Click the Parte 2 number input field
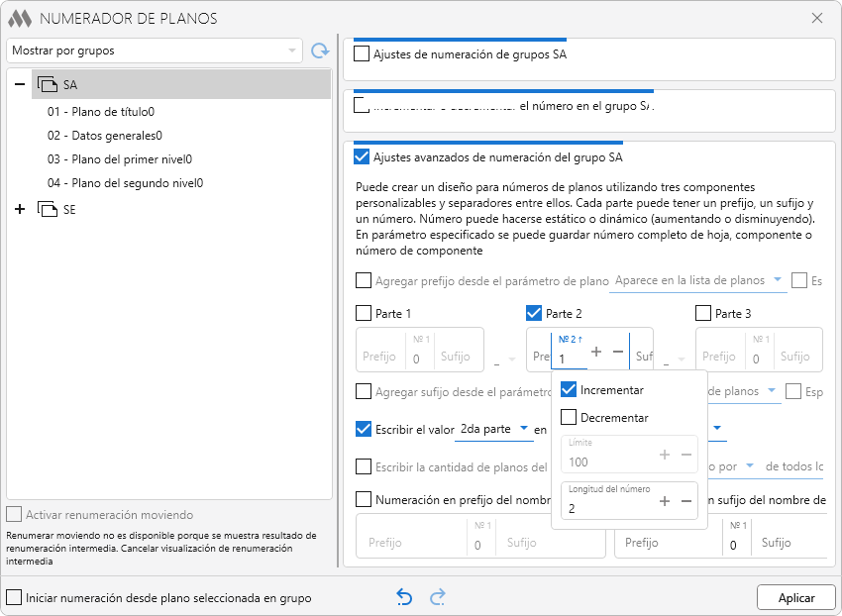Image resolution: width=842 pixels, height=616 pixels. pos(570,359)
